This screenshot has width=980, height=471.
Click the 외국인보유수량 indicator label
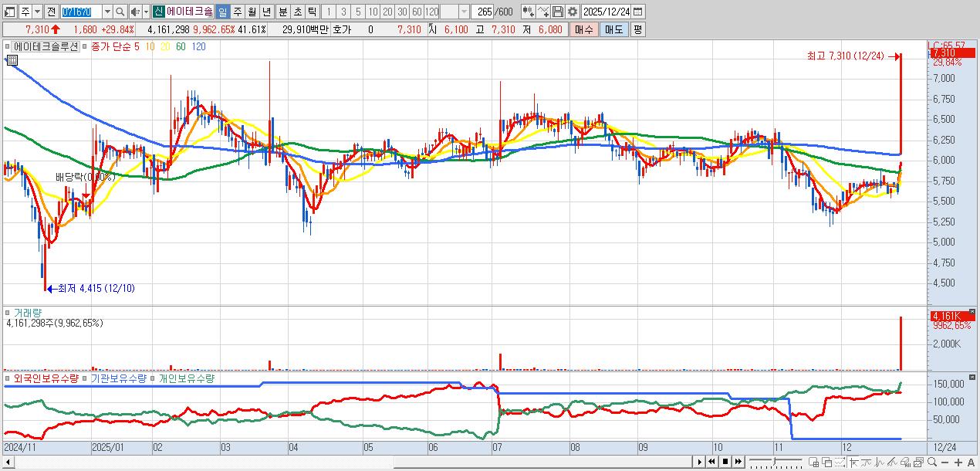(x=46, y=378)
